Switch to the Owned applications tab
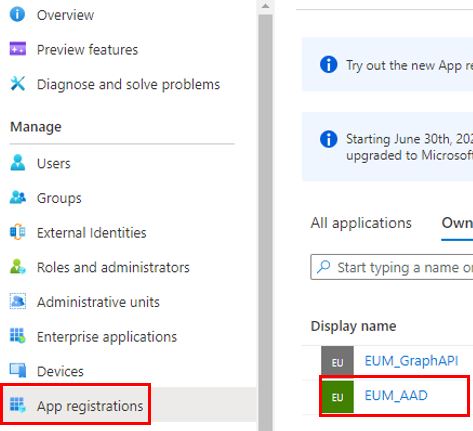 [457, 223]
